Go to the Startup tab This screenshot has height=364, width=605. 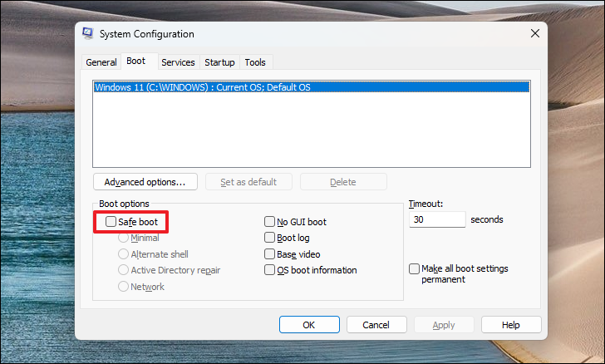pyautogui.click(x=219, y=62)
